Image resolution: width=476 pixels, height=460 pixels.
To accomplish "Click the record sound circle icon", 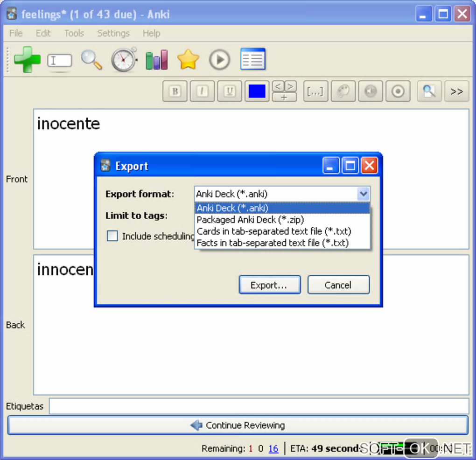I will 398,91.
